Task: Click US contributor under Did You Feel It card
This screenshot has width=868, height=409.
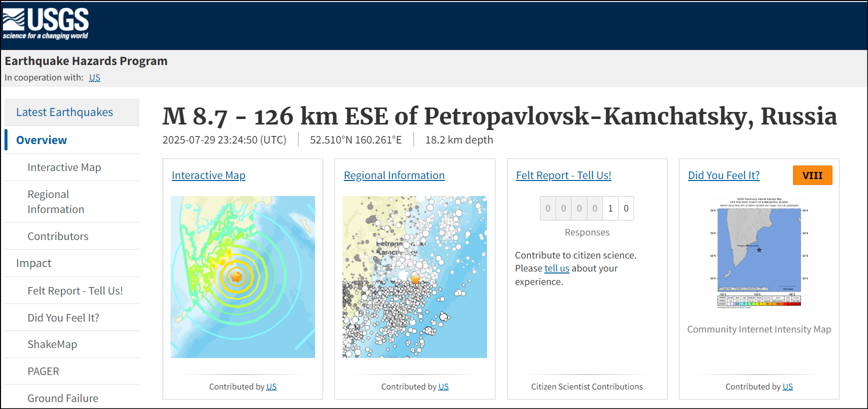Action: pyautogui.click(x=787, y=386)
